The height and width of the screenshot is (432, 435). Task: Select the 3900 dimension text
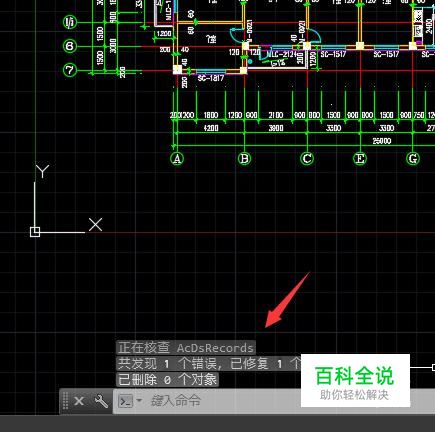[276, 128]
